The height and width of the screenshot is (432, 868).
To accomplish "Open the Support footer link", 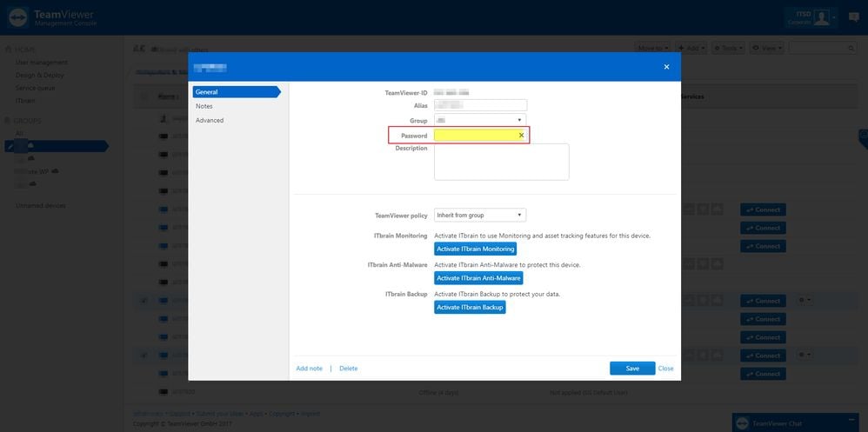I will point(179,414).
